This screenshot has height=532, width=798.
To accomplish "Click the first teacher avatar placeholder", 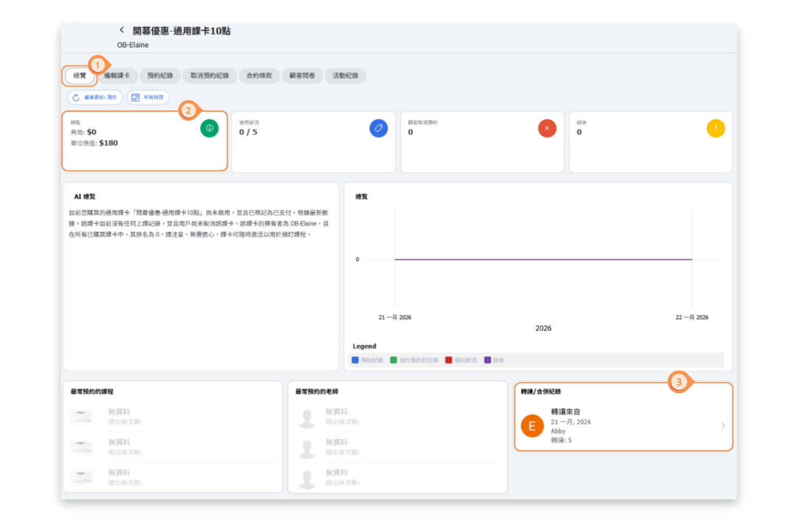I will 307,417.
